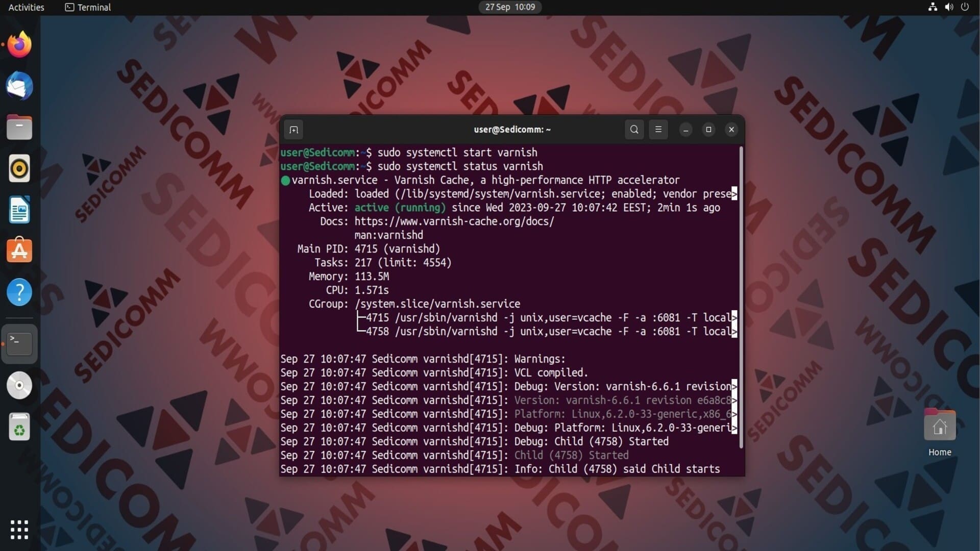This screenshot has height=551, width=980.
Task: Click the green varnish.service status dot
Action: point(285,181)
